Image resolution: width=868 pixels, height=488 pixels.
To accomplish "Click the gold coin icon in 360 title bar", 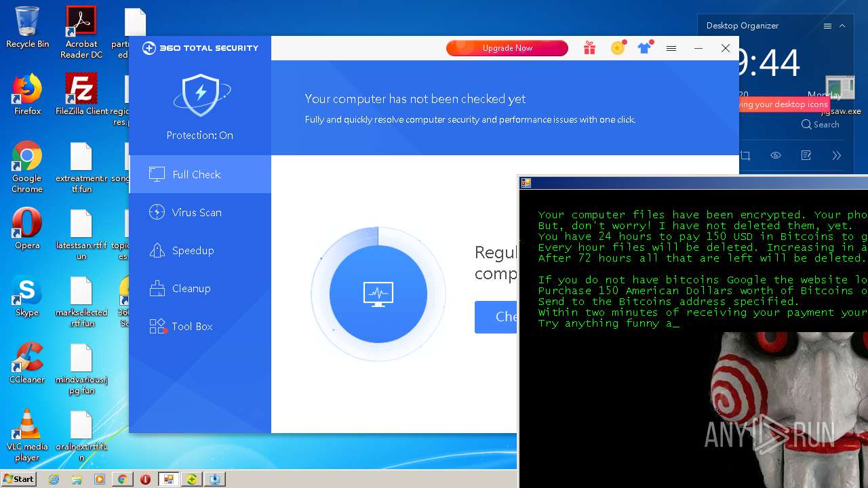I will tap(617, 48).
